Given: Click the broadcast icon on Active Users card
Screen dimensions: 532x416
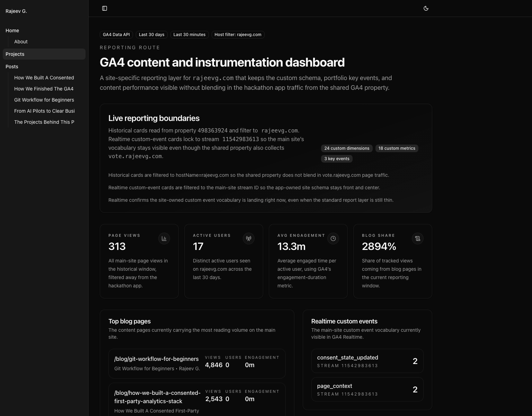Looking at the screenshot, I should click(248, 239).
